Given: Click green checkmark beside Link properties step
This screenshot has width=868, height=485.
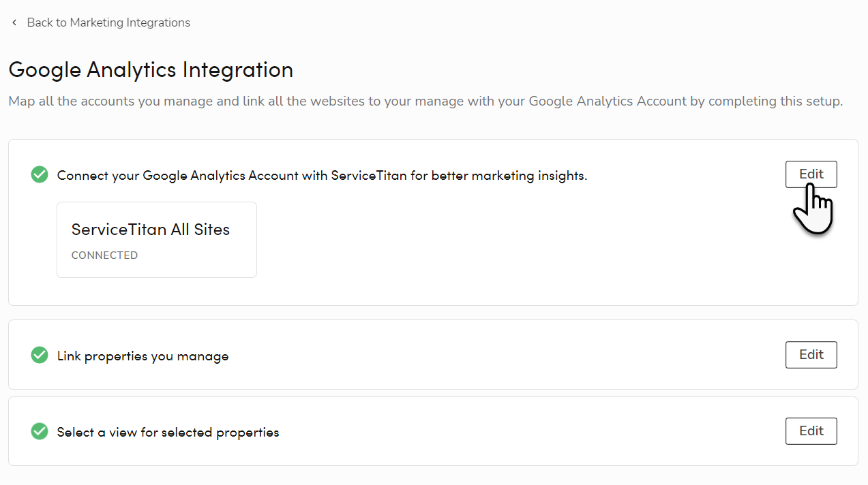Looking at the screenshot, I should pos(40,355).
